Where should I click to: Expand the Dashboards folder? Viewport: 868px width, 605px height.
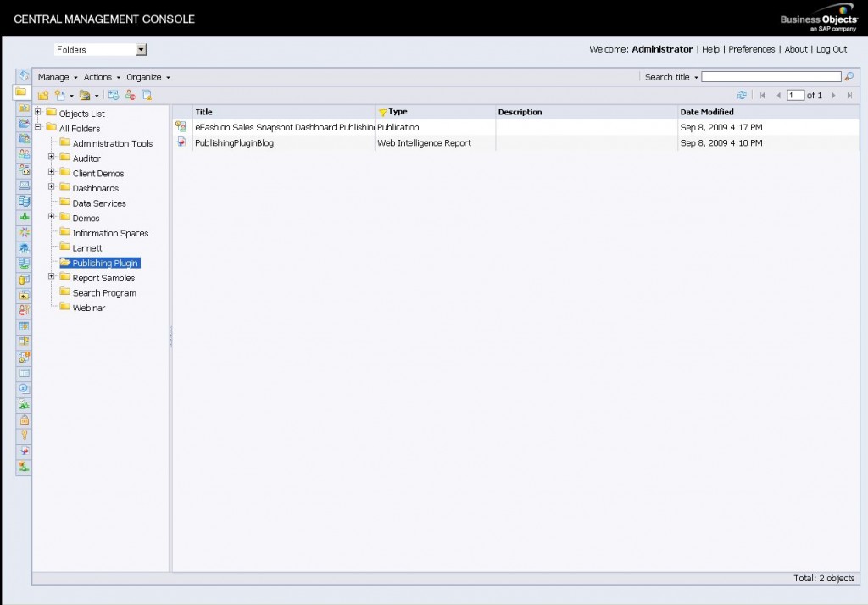51,186
